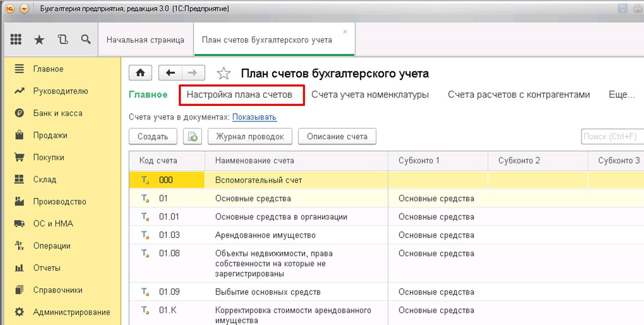Select account row 01.01 Основные средства в организации

pos(281,217)
